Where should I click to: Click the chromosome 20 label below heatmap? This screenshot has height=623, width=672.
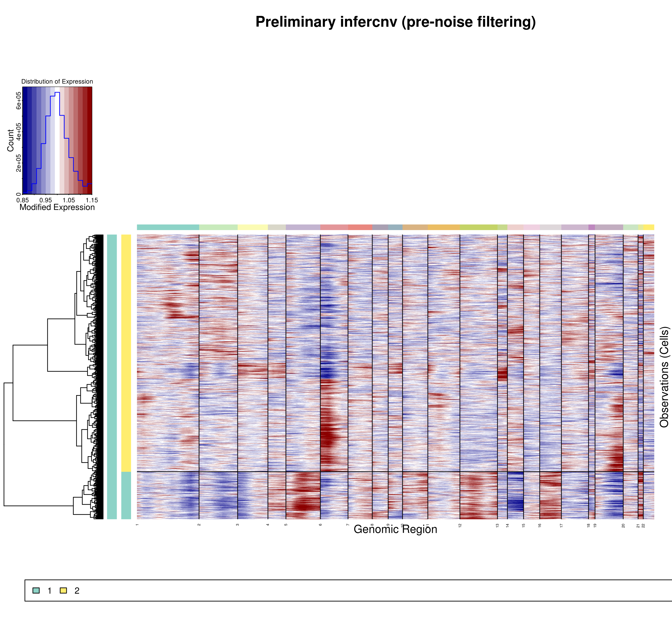(623, 526)
